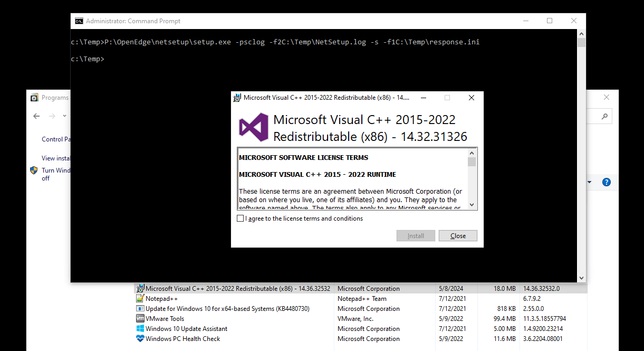Click the disabled Install button

click(x=416, y=236)
